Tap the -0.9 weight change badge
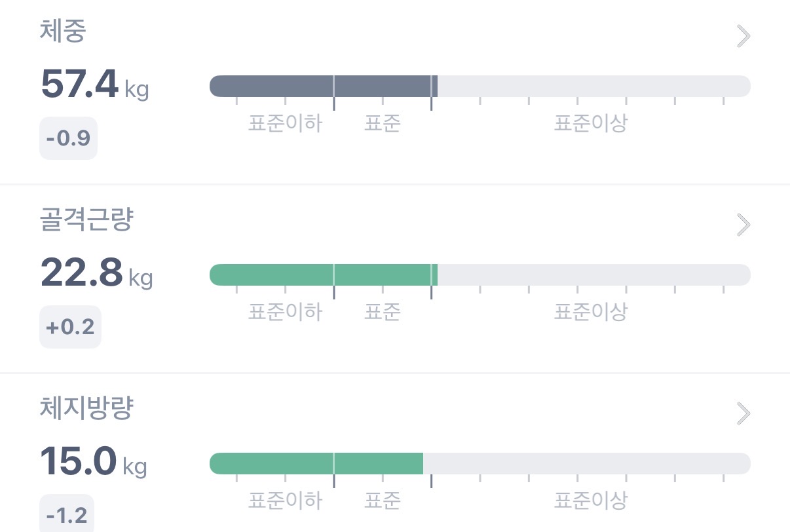Screen dimensions: 790x532 (68, 138)
